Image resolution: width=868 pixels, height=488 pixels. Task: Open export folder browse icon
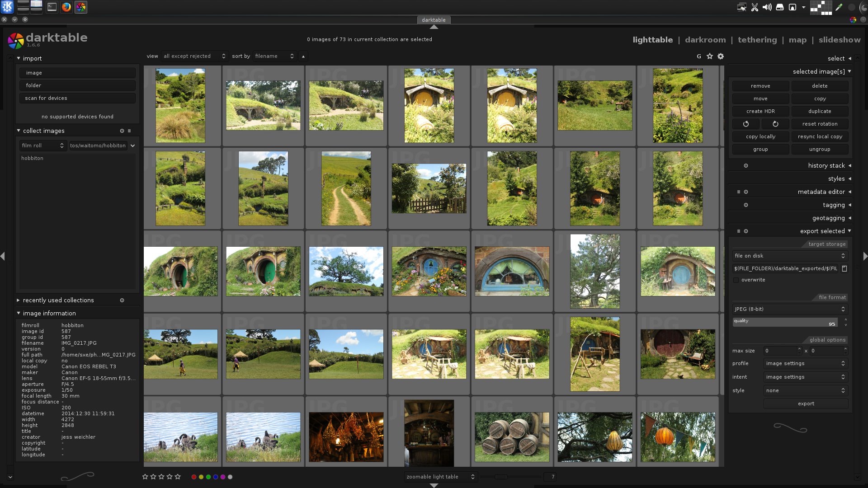tap(844, 268)
